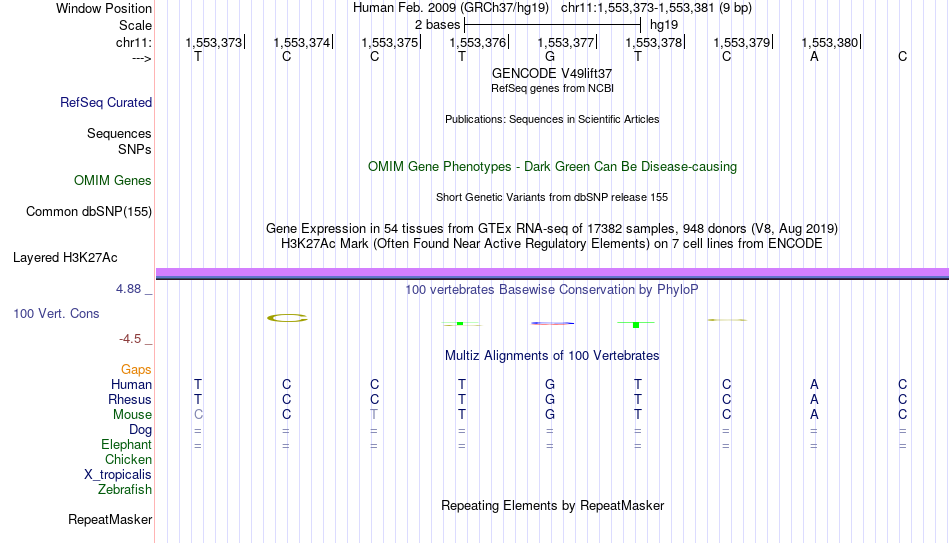The image size is (950, 543).
Task: Click the G base in Human row
Action: (550, 384)
